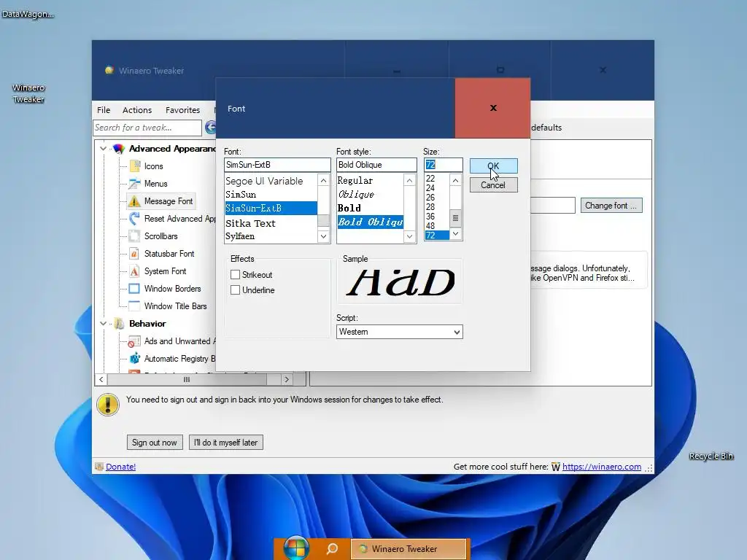Click the font list scroll-up arrow
The width and height of the screenshot is (747, 560).
coord(323,181)
